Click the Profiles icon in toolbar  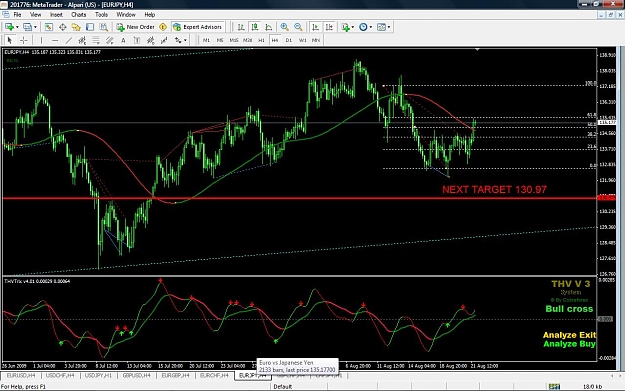click(27, 27)
